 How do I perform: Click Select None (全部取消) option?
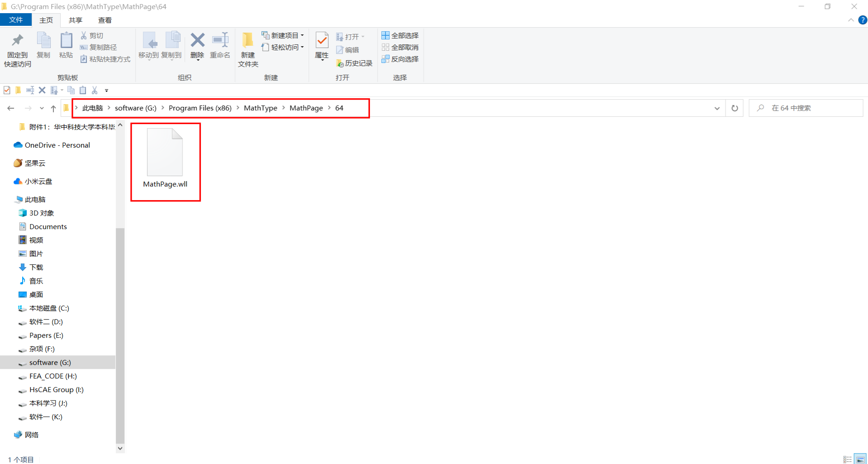point(400,47)
